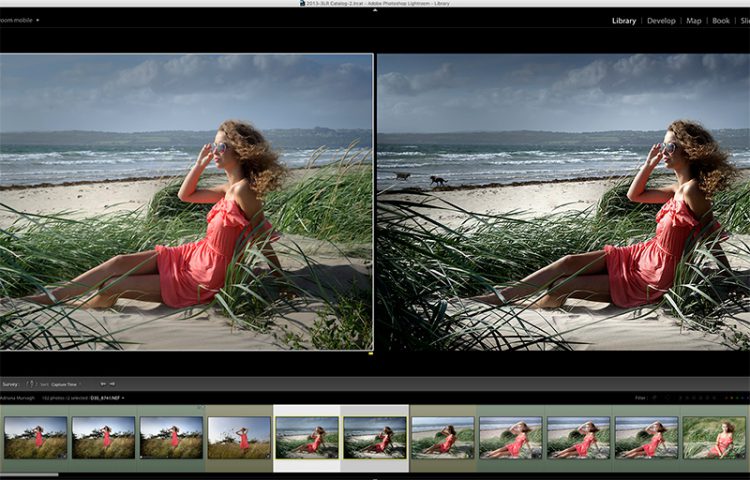Toggle the unflagged photos filter icon
The width and height of the screenshot is (750, 480).
point(668,397)
